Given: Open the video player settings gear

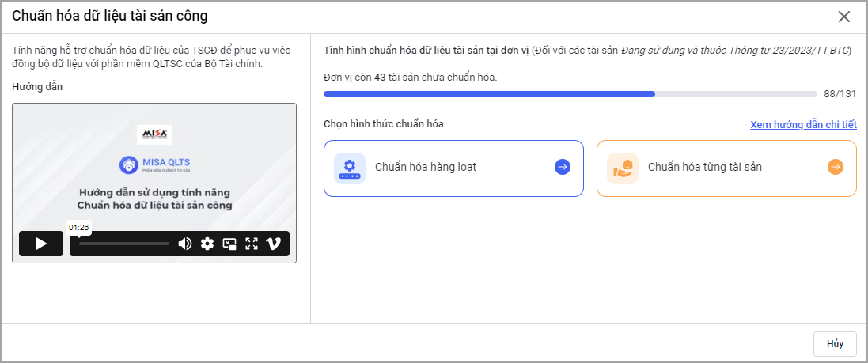Looking at the screenshot, I should click(207, 244).
